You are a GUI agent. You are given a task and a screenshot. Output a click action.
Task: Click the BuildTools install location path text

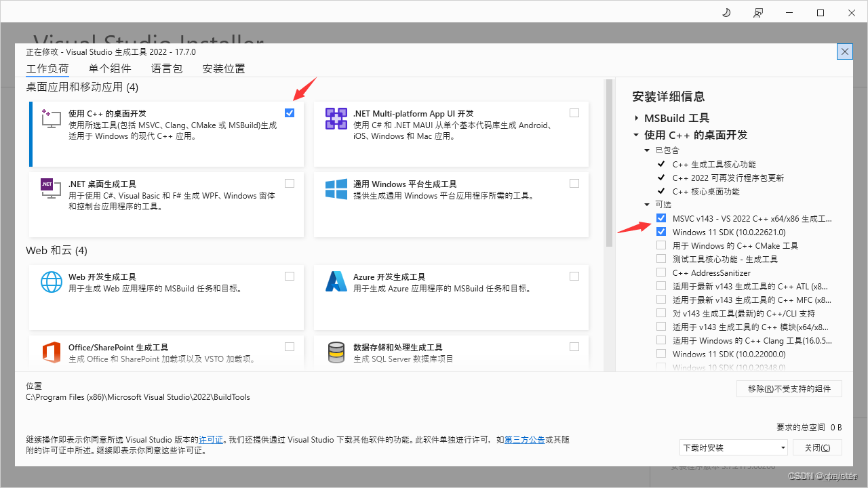tap(138, 397)
